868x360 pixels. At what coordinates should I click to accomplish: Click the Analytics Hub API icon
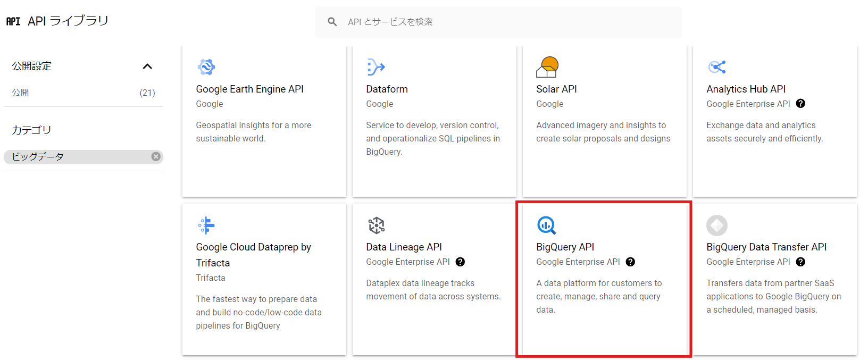pos(717,67)
